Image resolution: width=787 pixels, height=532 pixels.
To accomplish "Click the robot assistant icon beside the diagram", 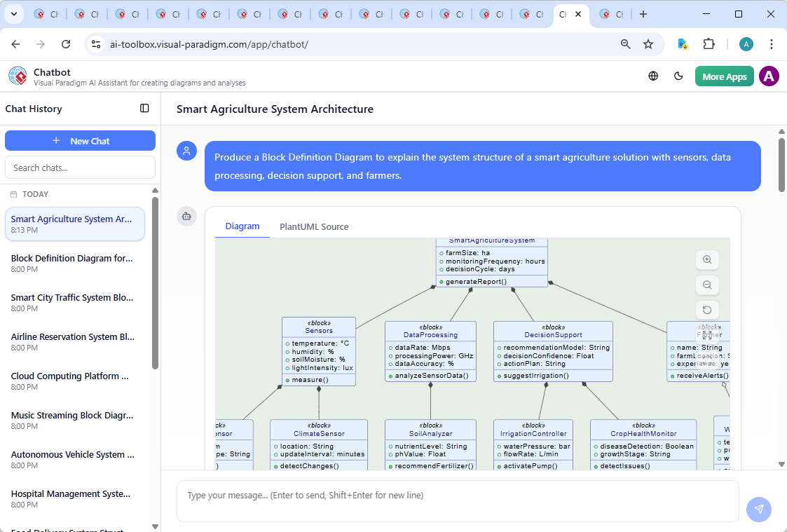I will click(x=186, y=217).
